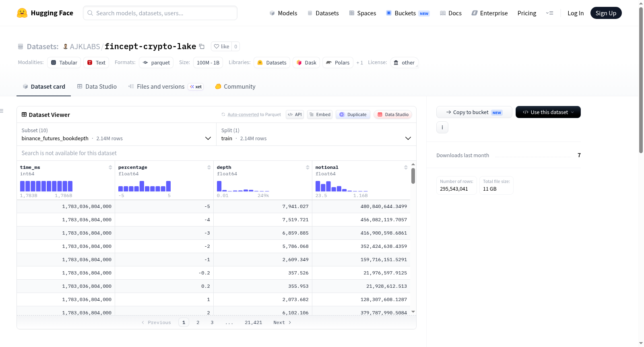Sort by the percentage column sort icon

(209, 167)
